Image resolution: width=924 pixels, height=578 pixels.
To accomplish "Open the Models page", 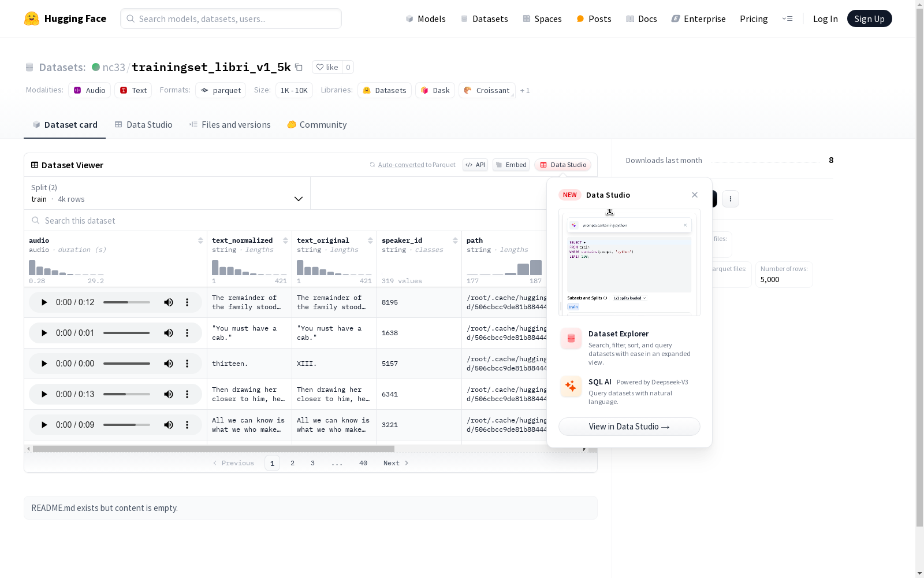I will coord(426,18).
